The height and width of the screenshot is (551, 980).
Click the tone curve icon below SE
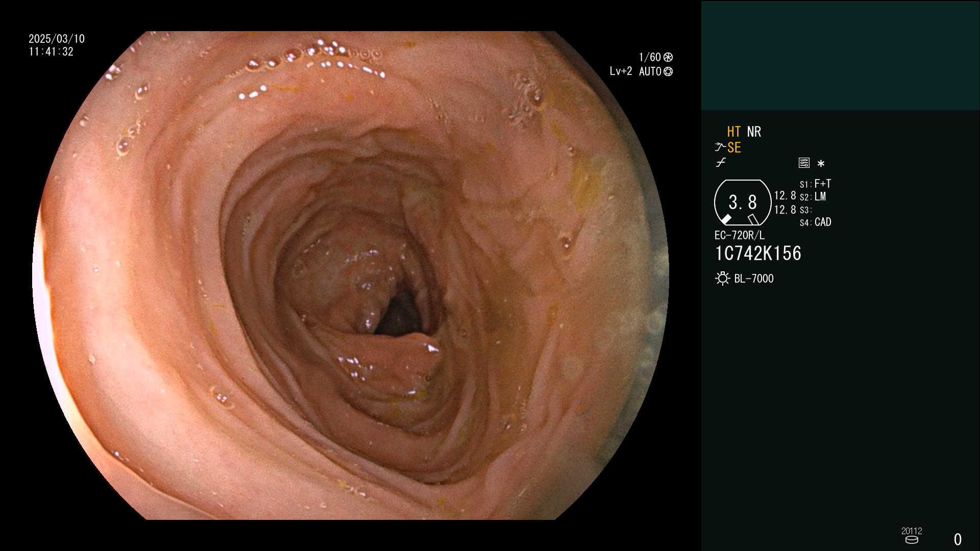[720, 163]
